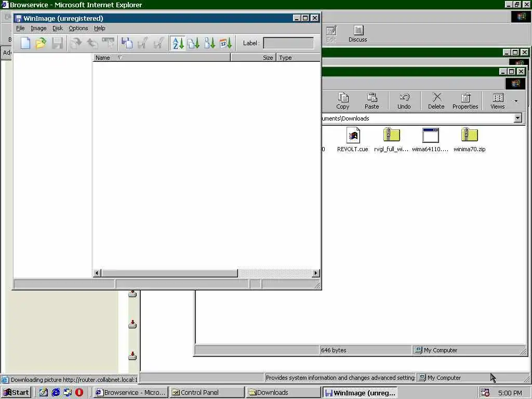
Task: Toggle Sort by size icon
Action: point(210,43)
